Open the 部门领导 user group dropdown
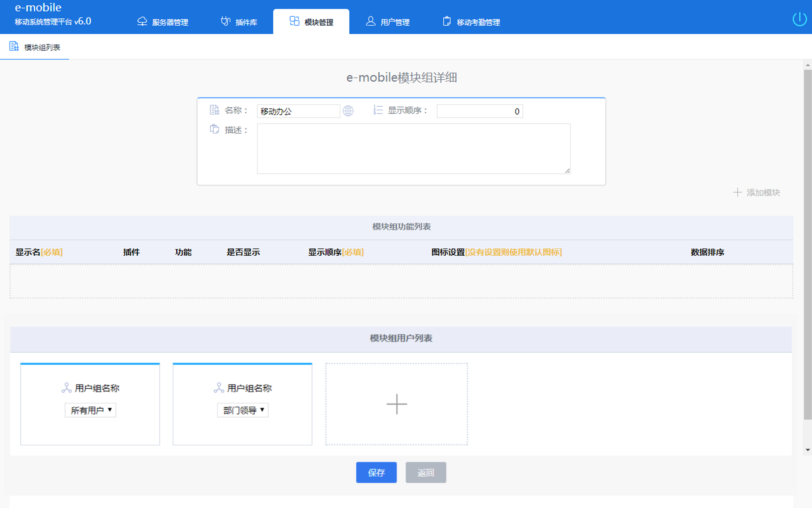 point(243,410)
